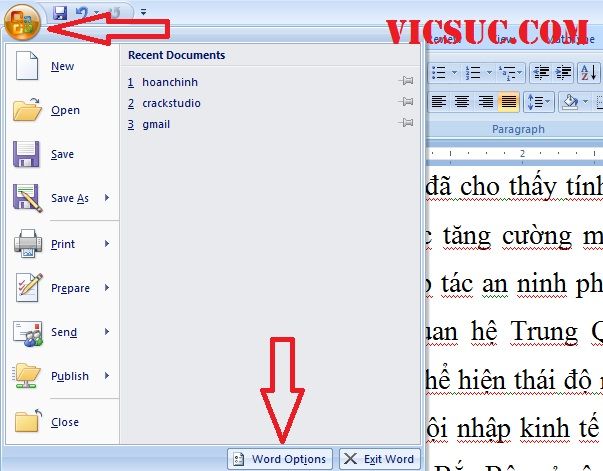Click the Save icon in Quick Access Toolbar

coord(60,13)
